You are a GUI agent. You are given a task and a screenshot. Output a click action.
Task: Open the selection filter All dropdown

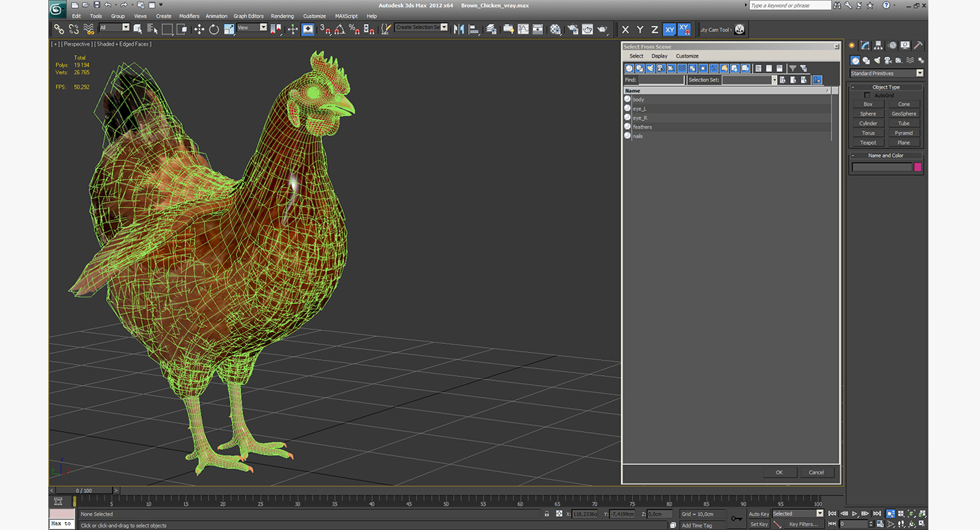[114, 27]
